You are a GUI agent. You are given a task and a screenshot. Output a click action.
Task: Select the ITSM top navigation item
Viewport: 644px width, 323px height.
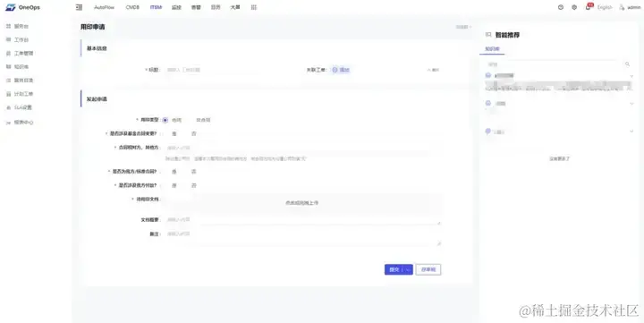(x=156, y=7)
